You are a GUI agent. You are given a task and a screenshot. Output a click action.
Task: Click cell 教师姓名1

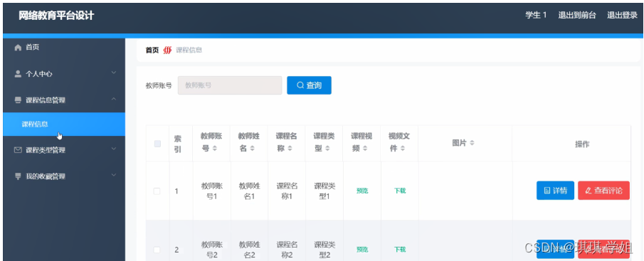tap(250, 191)
